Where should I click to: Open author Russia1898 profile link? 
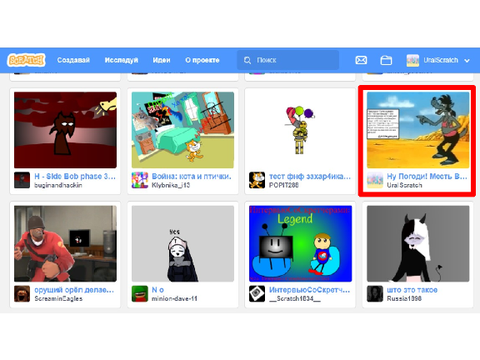pyautogui.click(x=404, y=299)
